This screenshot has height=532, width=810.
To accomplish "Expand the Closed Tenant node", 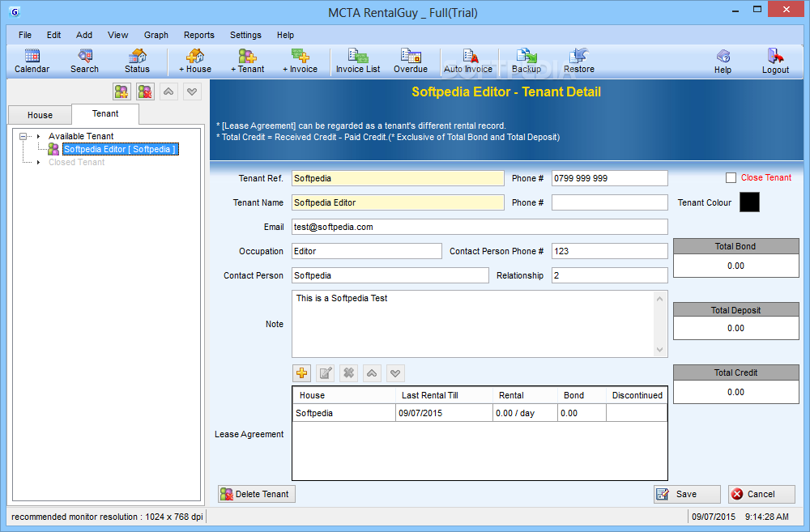I will (38, 162).
